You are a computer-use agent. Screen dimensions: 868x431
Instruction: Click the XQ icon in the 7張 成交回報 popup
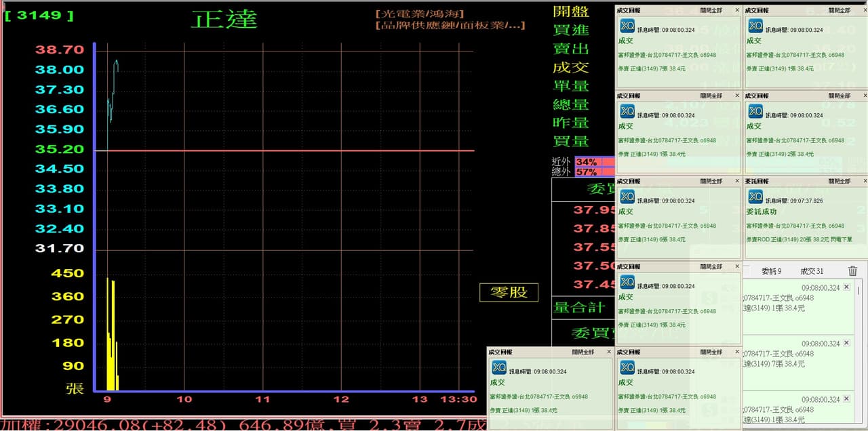(627, 26)
